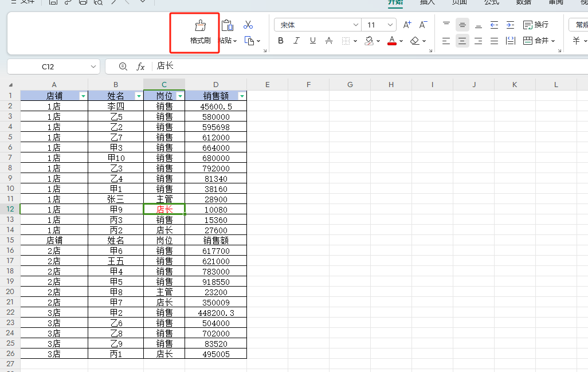This screenshot has height=372, width=588.
Task: Click the 粘贴 paste clipboard icon
Action: tap(228, 25)
